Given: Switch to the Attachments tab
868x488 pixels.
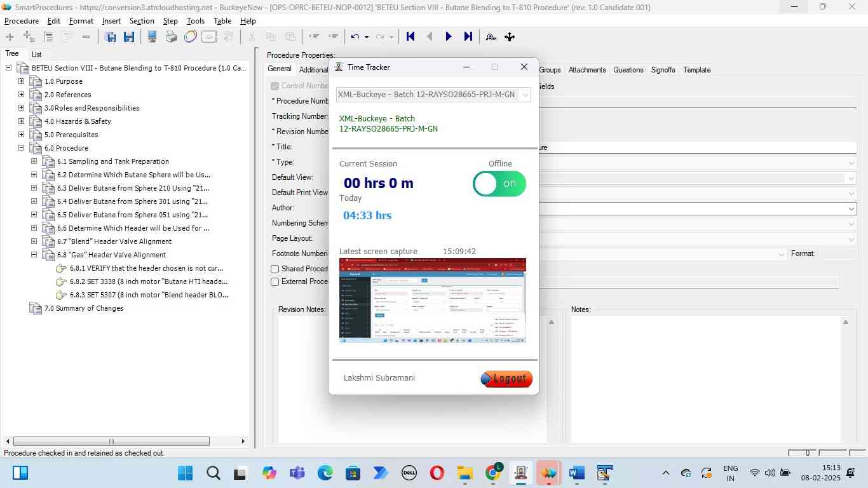Looking at the screenshot, I should pos(587,70).
